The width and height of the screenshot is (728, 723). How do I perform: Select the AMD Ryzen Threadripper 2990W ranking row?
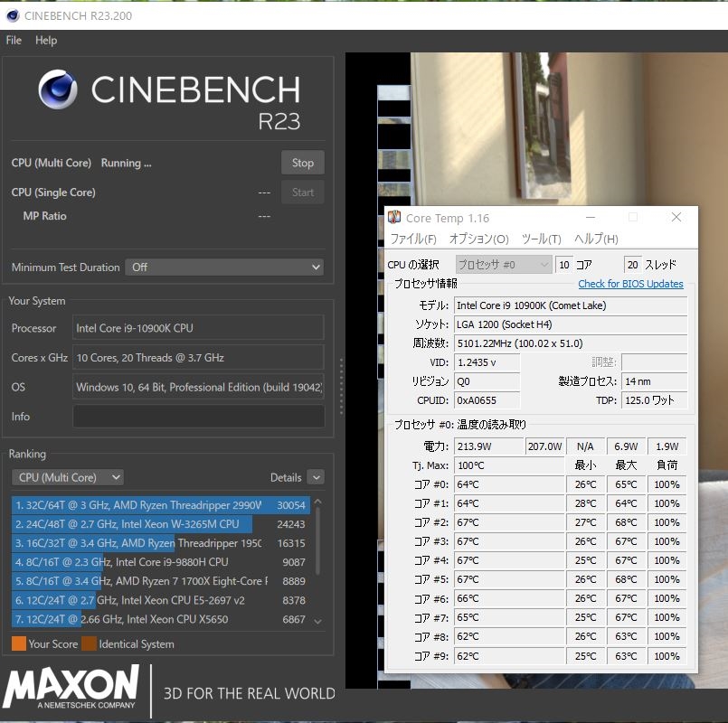(x=161, y=505)
